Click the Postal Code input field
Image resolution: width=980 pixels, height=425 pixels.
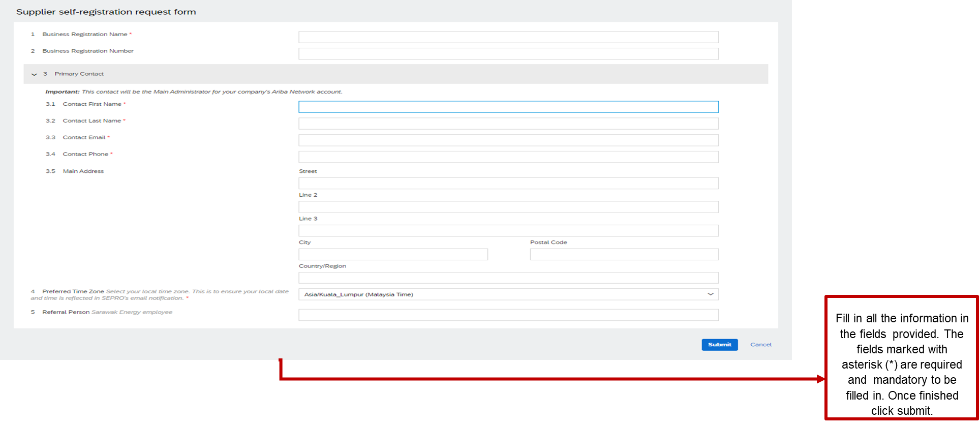click(624, 254)
